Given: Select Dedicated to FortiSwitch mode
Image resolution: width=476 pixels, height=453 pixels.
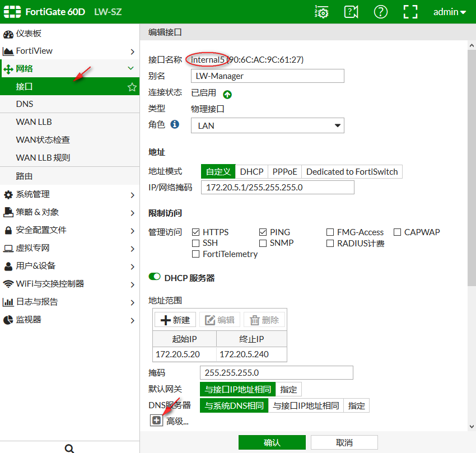Looking at the screenshot, I should (x=352, y=172).
